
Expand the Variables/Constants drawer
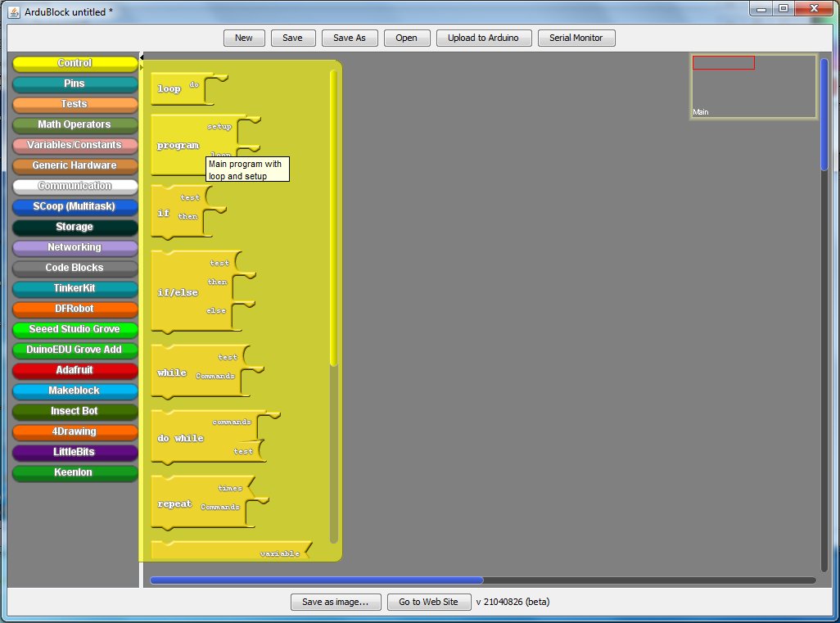point(75,145)
